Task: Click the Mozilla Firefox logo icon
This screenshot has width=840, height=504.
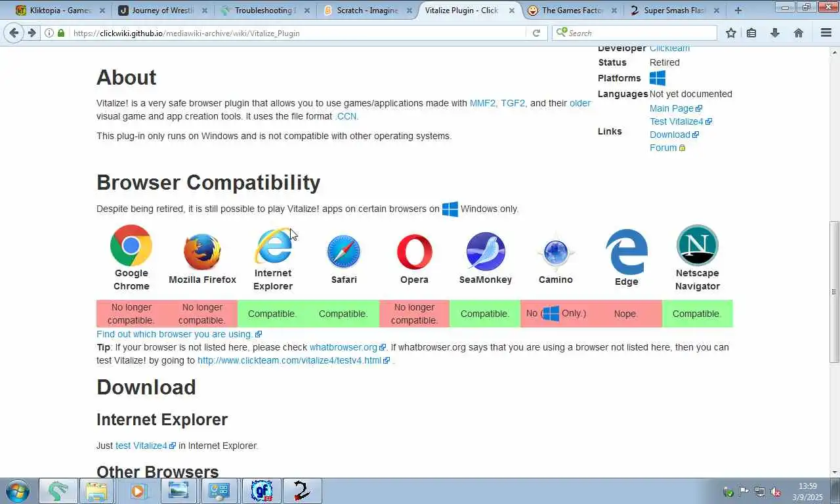Action: tap(202, 252)
